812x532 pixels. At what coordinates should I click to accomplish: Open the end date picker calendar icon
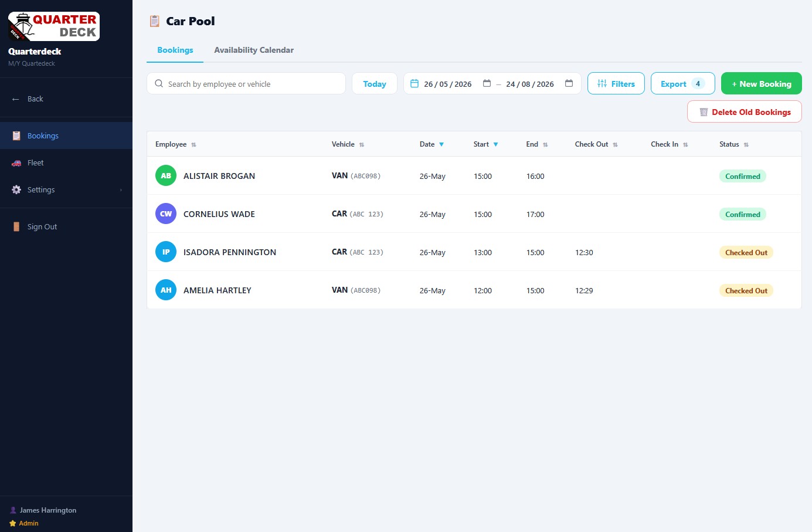[x=569, y=83]
